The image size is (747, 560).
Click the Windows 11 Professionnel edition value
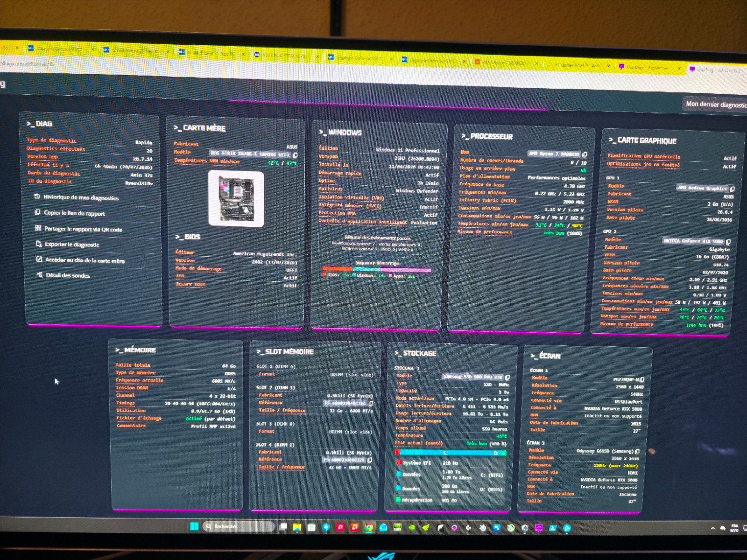(x=408, y=151)
